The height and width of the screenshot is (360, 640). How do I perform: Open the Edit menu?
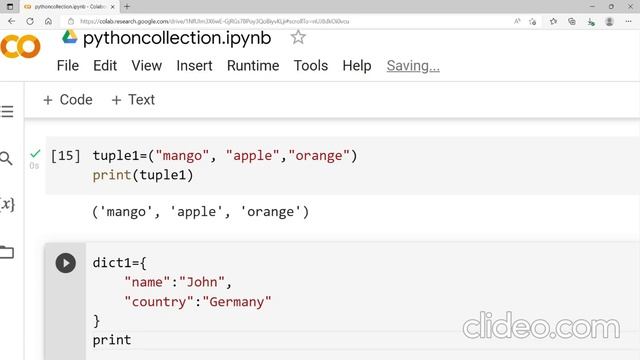click(105, 66)
